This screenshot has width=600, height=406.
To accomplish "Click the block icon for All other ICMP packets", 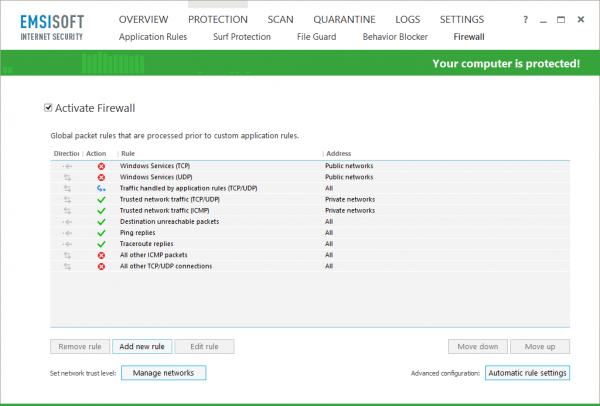I will 101,255.
